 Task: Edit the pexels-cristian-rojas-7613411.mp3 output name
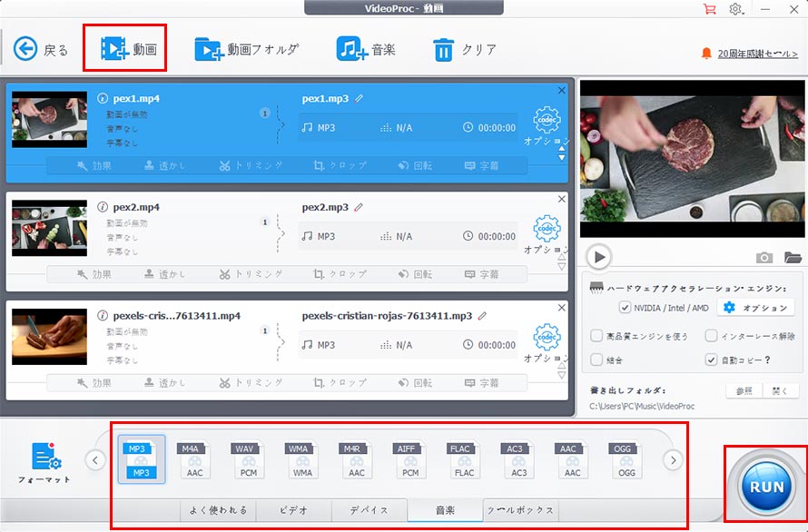point(482,316)
